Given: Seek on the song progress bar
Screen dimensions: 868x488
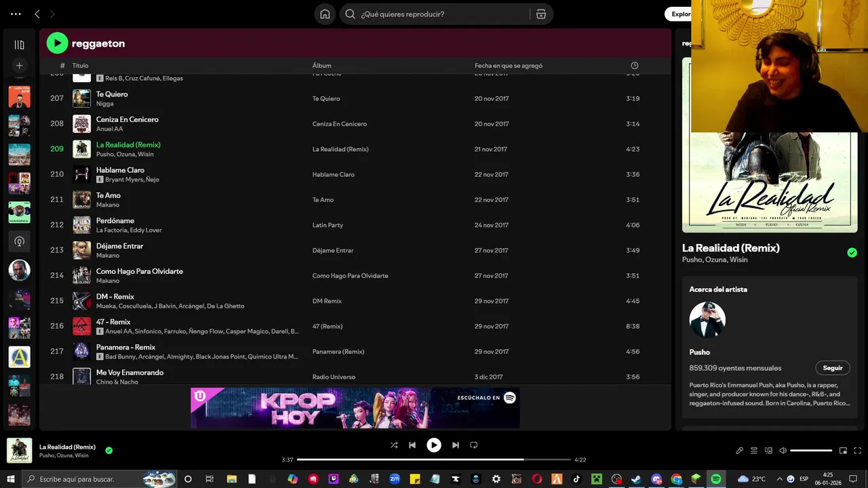Looking at the screenshot, I should click(434, 460).
